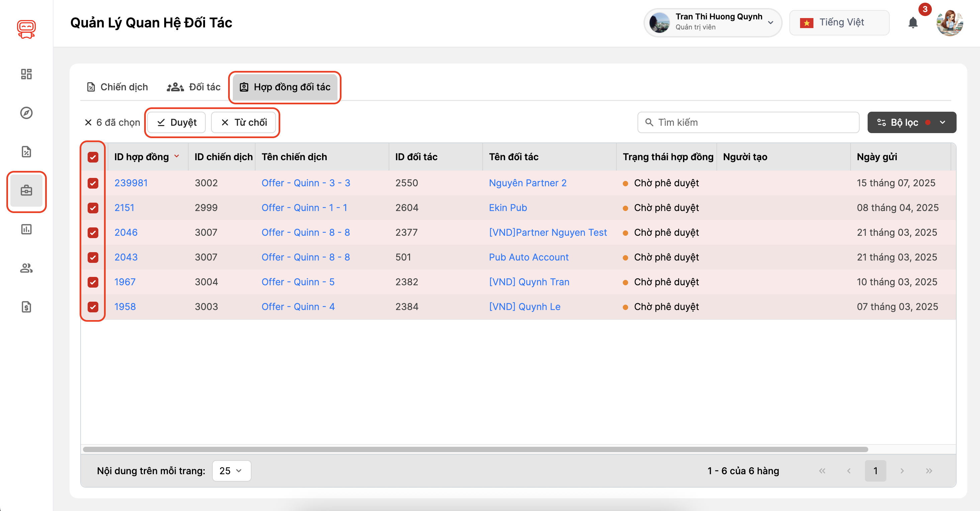Clear selection with X beside 6 đã chọn
Image resolution: width=980 pixels, height=511 pixels.
(88, 122)
